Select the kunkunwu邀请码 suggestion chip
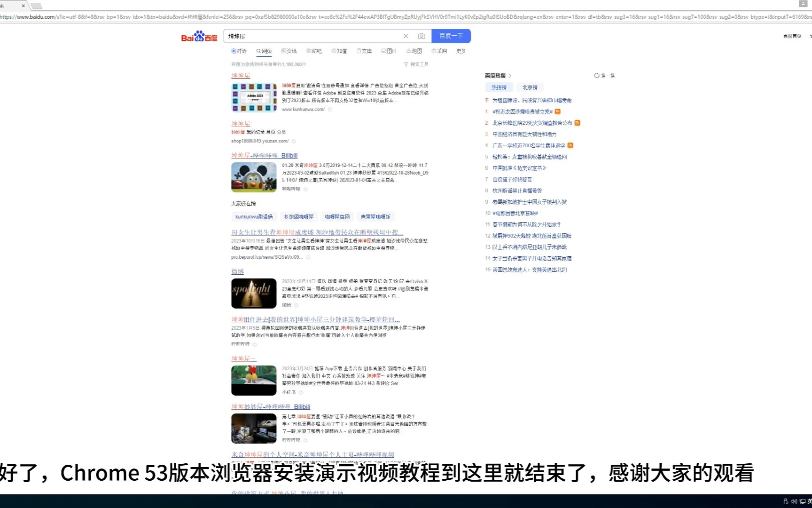 click(x=254, y=217)
